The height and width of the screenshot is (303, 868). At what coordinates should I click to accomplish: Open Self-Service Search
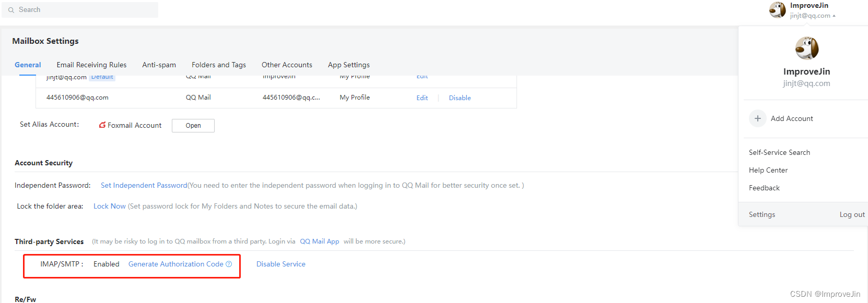(x=779, y=152)
